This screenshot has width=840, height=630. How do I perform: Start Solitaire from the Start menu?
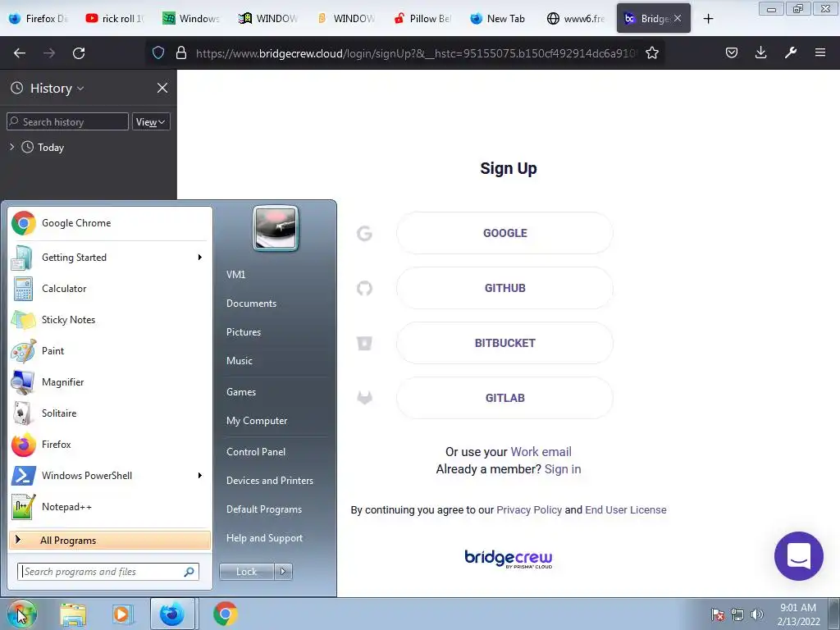point(109,413)
